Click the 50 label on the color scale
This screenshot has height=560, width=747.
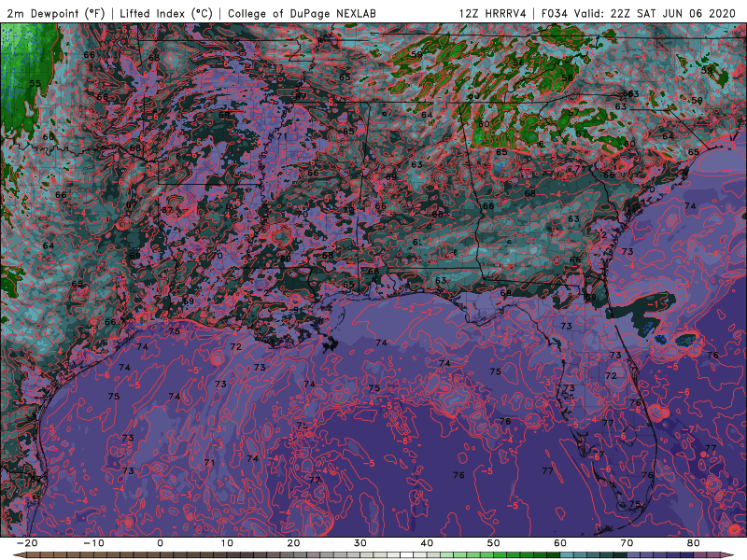tap(494, 543)
